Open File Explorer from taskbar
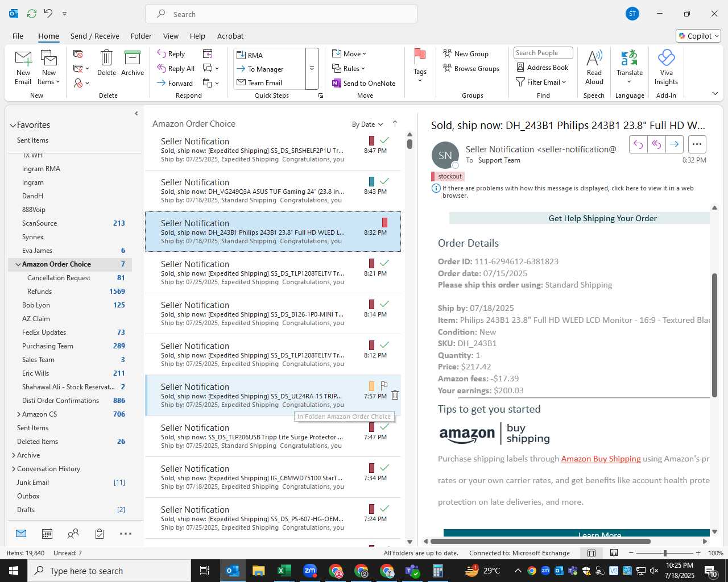The height and width of the screenshot is (582, 728). (259, 571)
